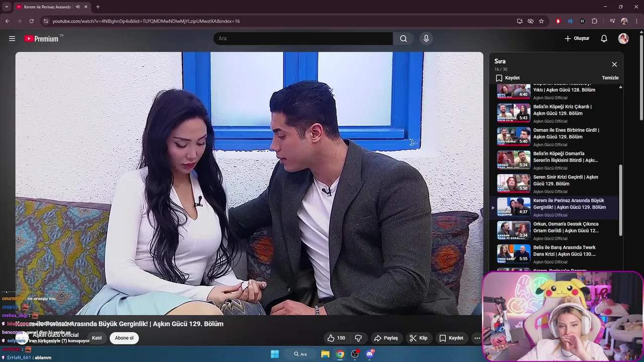Create a clip with Klip button
This screenshot has height=362, width=644.
point(419,338)
